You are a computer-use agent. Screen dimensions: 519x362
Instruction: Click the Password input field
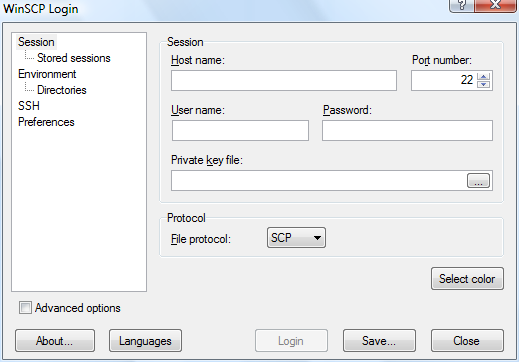click(x=407, y=130)
